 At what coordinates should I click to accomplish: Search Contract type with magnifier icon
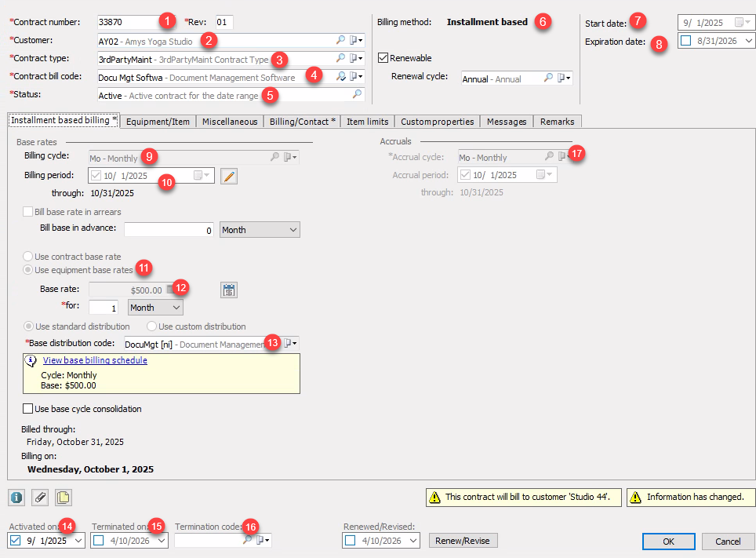pyautogui.click(x=340, y=58)
